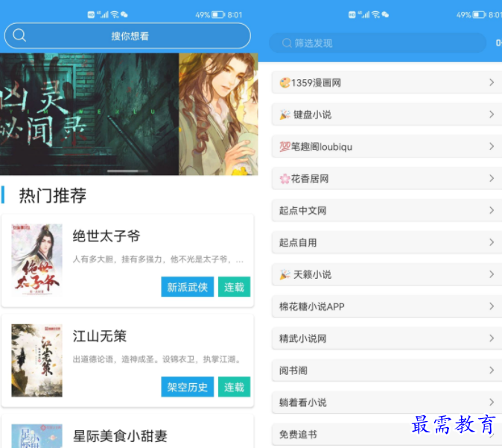
Task: Tap the left screen's HD status icon
Action: point(91,14)
